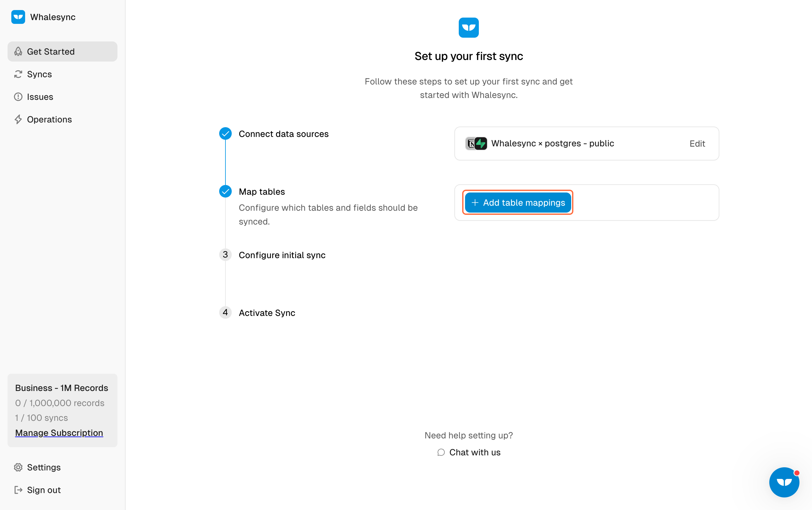The height and width of the screenshot is (510, 812).
Task: Open the floating Whalesync chat bubble
Action: (x=784, y=482)
